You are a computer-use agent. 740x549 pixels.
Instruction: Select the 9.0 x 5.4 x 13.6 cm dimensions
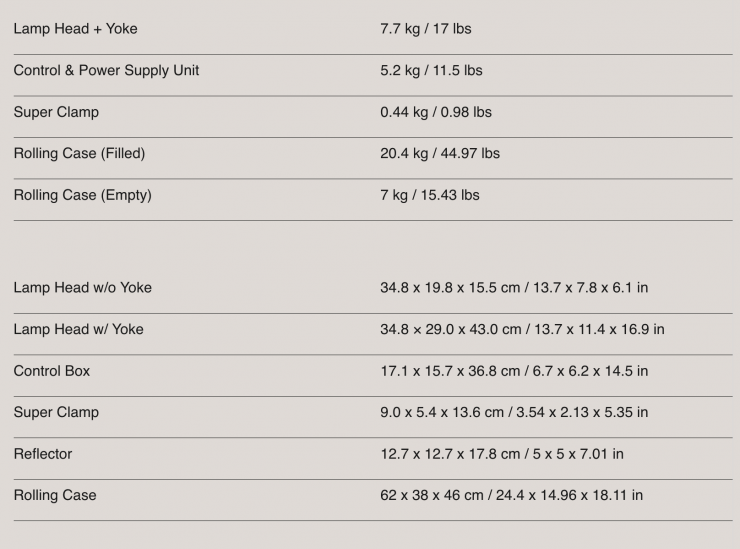(x=513, y=412)
